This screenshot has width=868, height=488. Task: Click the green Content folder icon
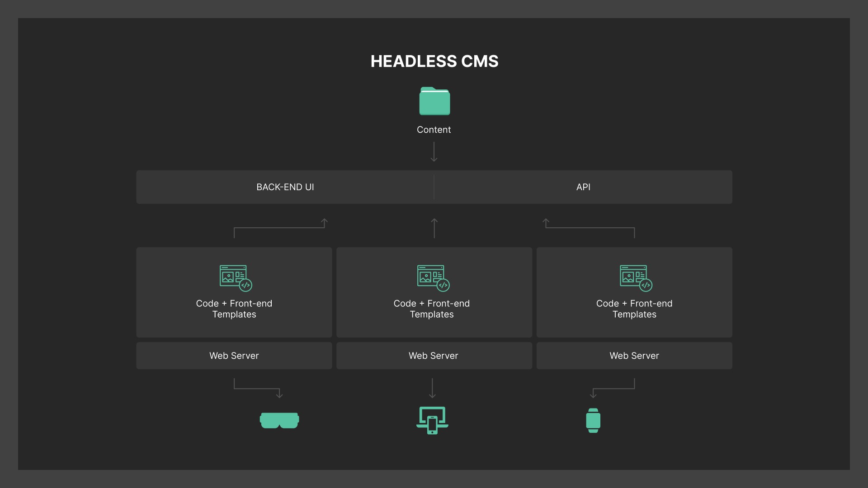click(x=434, y=101)
